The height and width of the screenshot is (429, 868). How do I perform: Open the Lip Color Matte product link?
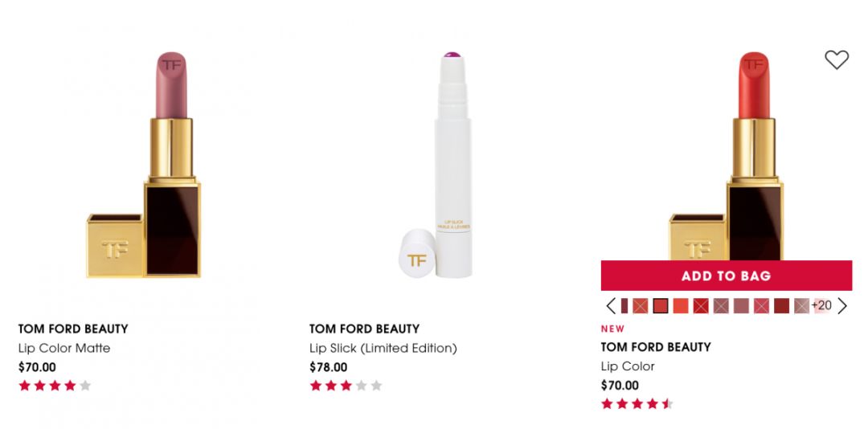64,348
